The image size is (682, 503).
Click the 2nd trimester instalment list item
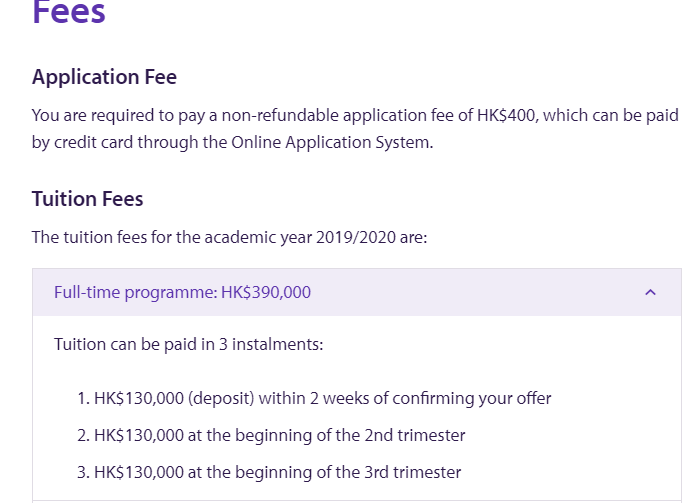[271, 435]
